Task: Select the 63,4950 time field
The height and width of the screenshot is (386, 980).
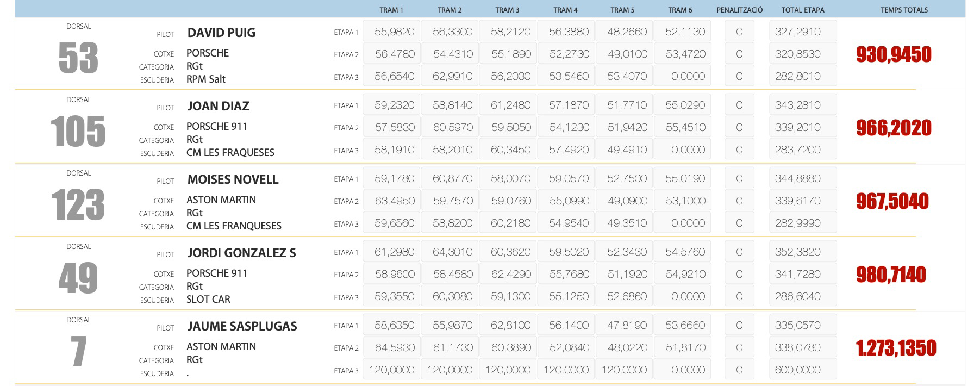Action: point(394,201)
